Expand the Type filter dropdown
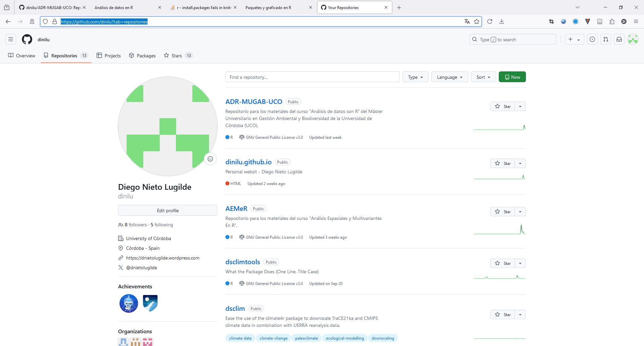644x346 pixels. (415, 77)
